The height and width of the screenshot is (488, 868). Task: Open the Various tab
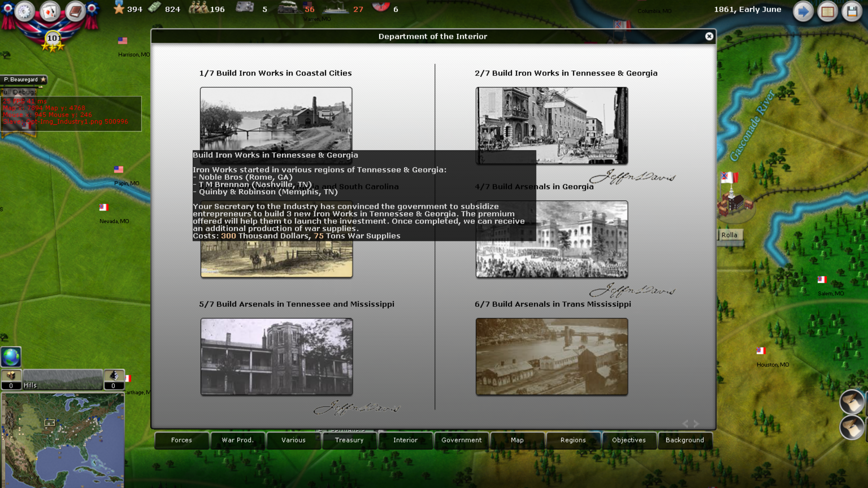pyautogui.click(x=293, y=440)
